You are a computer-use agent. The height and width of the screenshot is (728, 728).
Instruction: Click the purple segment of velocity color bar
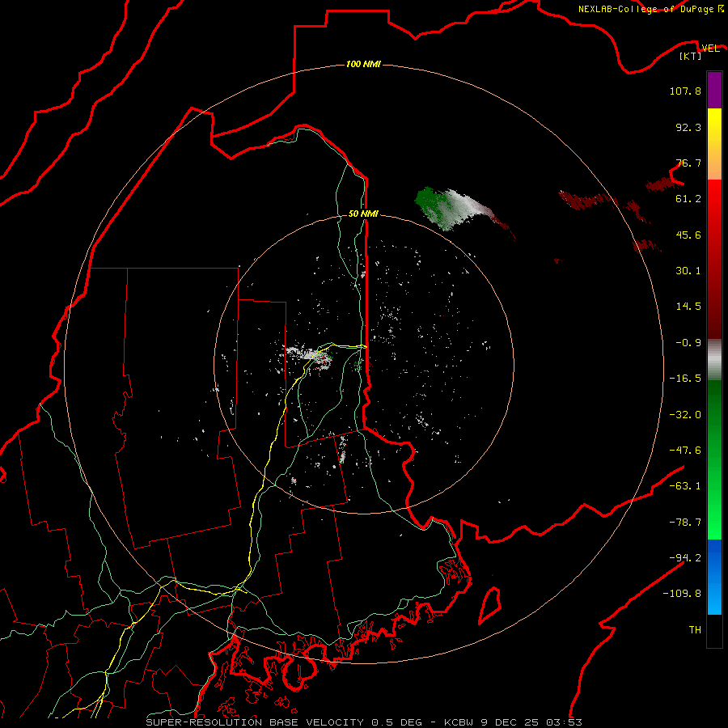point(714,90)
